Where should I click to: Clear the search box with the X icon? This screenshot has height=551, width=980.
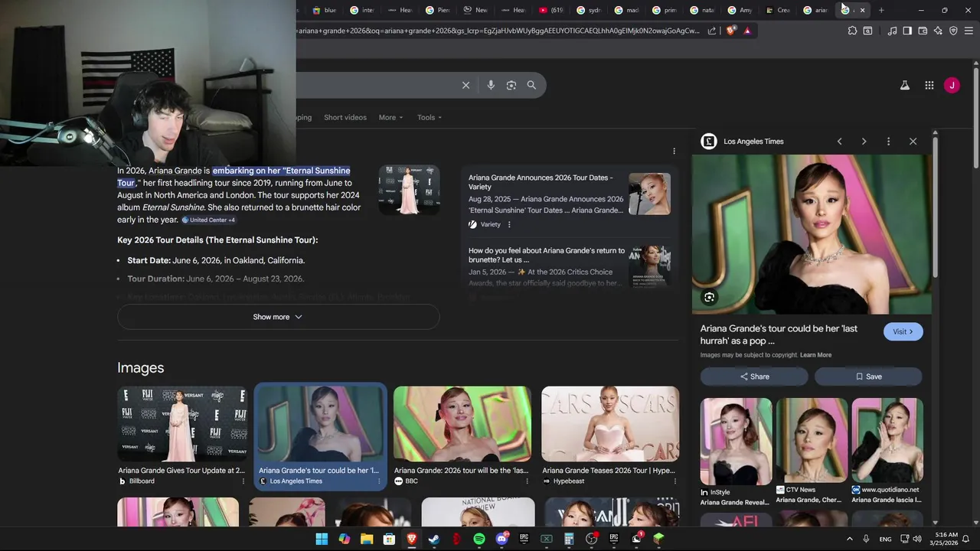coord(465,85)
